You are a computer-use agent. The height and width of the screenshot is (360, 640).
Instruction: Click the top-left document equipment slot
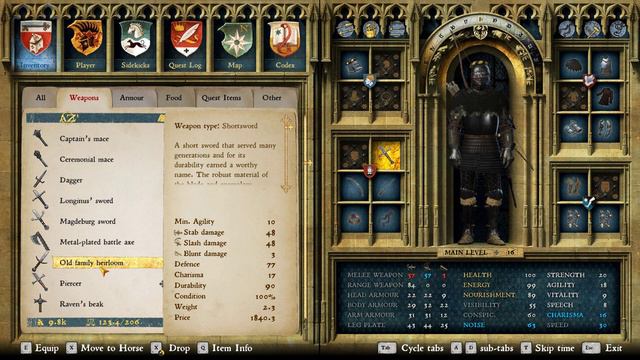click(x=354, y=65)
